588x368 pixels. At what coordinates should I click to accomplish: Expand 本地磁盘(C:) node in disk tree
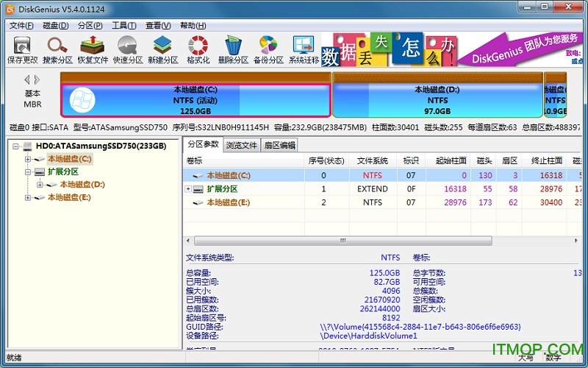pos(27,159)
